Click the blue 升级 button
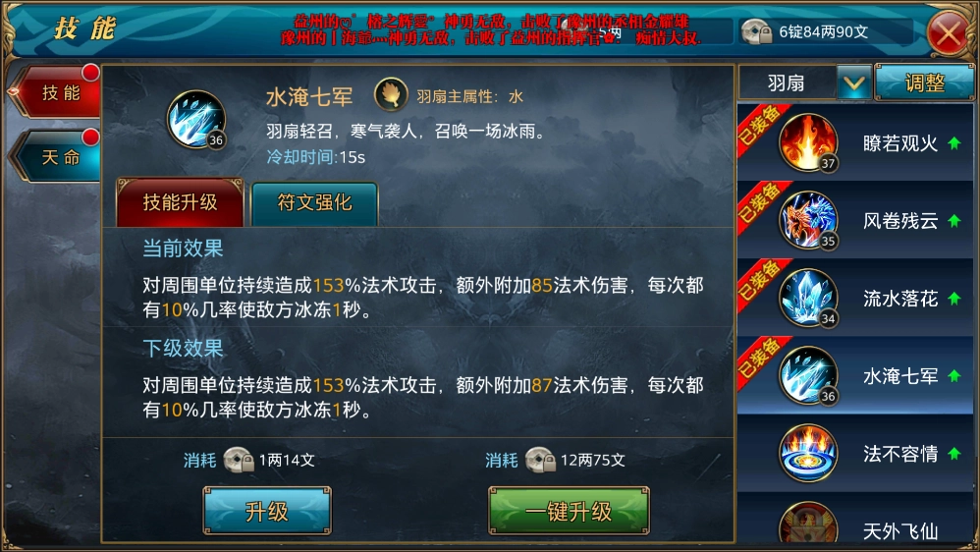 pyautogui.click(x=267, y=512)
